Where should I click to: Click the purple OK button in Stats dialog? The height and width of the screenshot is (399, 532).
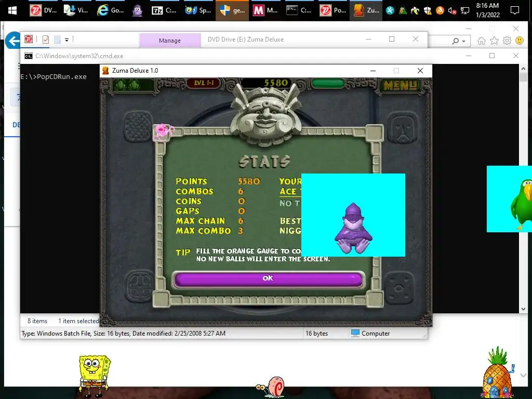coord(268,279)
